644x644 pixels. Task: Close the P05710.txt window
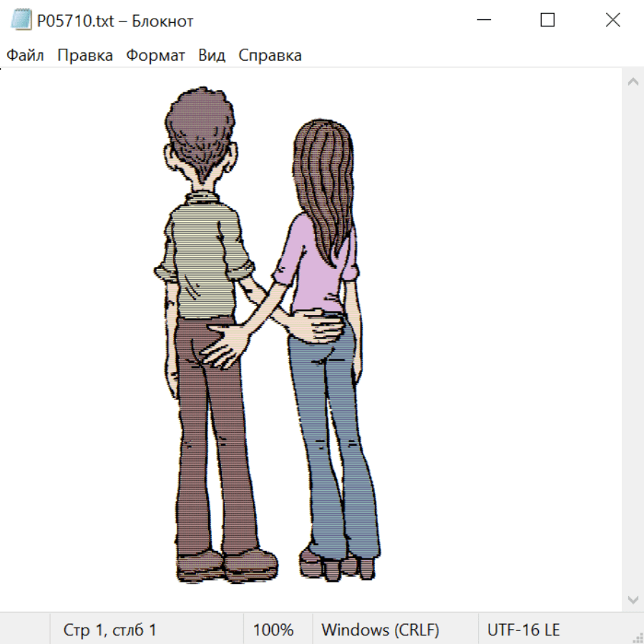coord(613,21)
